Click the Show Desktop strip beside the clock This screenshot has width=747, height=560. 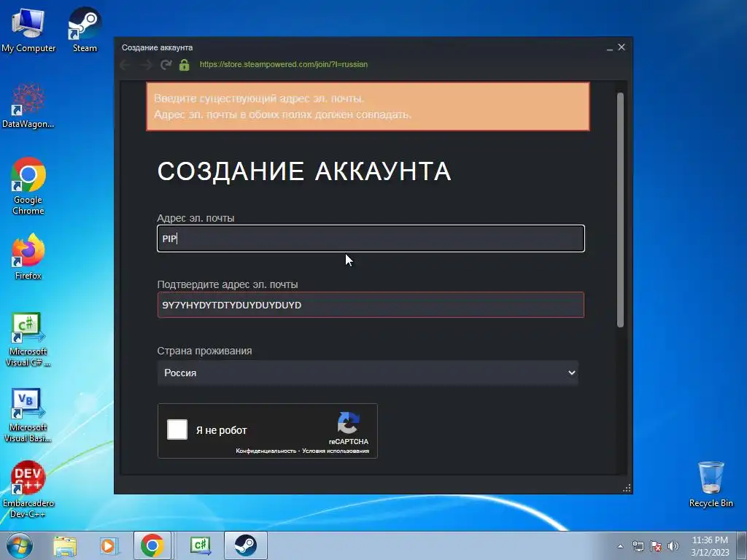[741, 545]
